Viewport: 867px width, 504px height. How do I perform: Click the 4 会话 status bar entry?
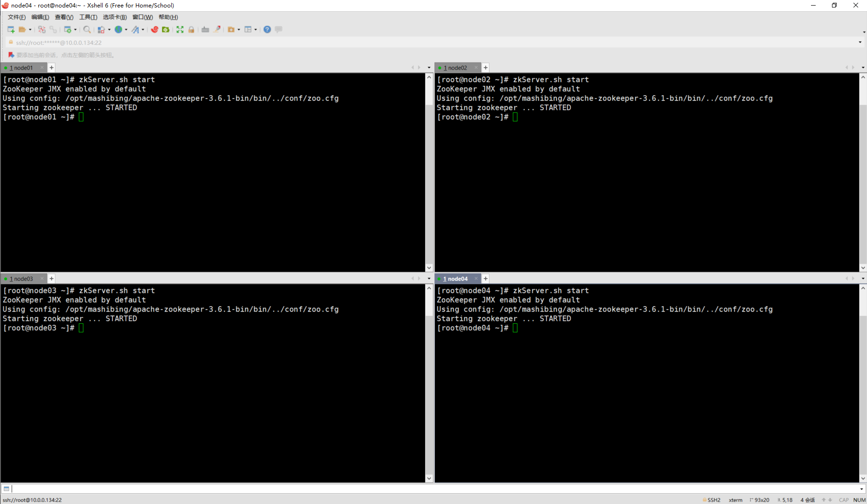pos(808,500)
